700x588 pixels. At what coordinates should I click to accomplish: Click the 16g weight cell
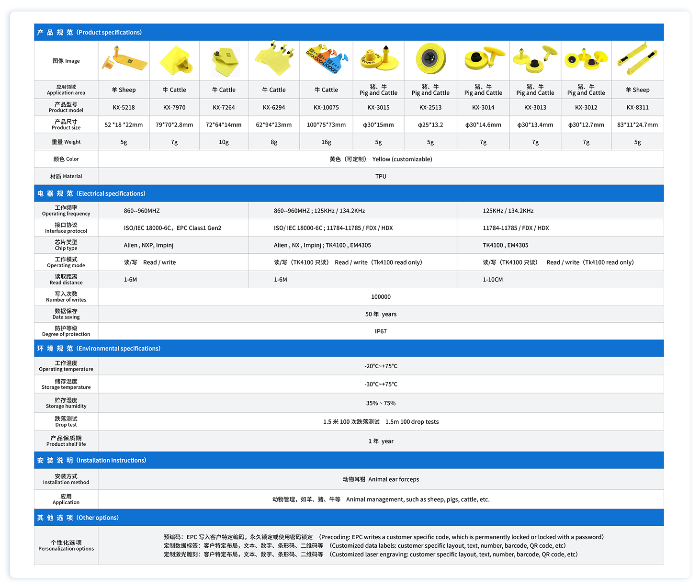coord(326,142)
